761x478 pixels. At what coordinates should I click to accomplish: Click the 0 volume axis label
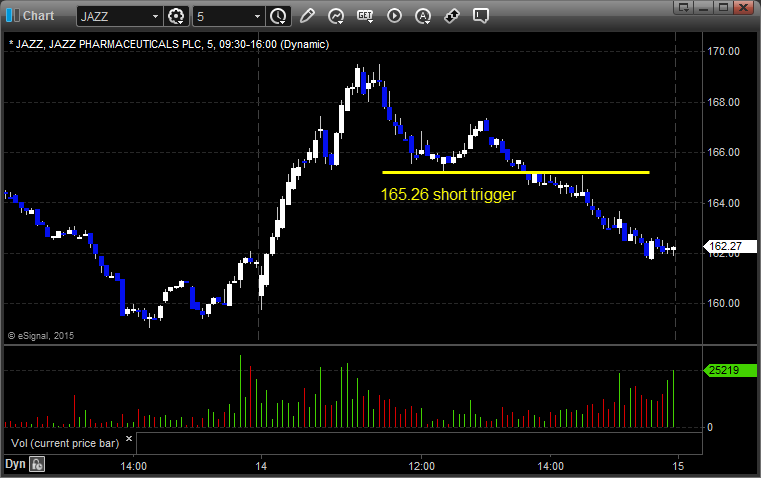coord(710,428)
